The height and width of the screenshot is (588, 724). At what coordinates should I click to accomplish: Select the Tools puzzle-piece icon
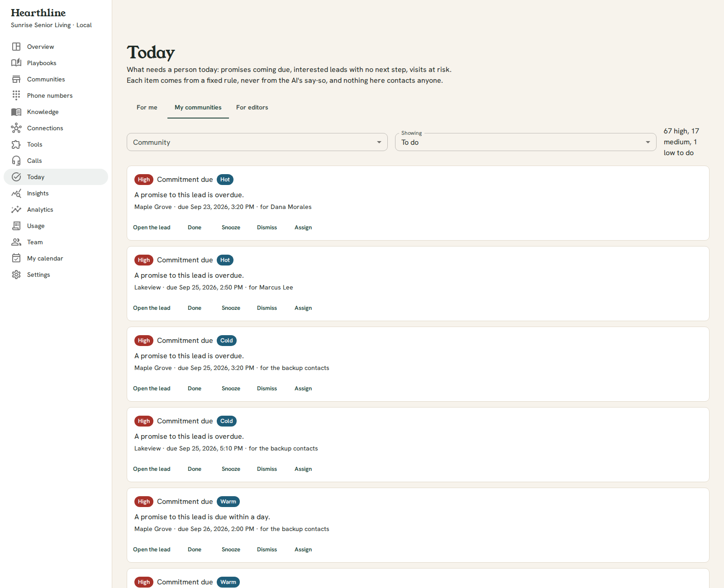[x=16, y=144]
